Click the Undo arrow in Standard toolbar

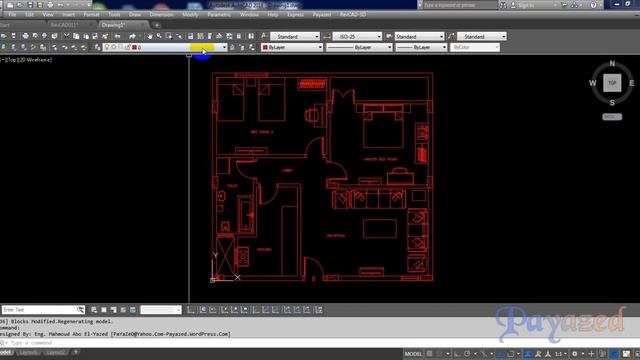118,36
